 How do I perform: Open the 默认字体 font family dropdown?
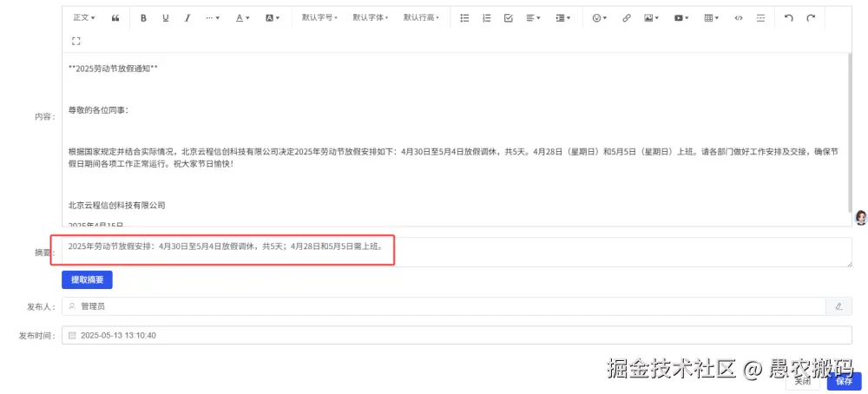coord(371,17)
